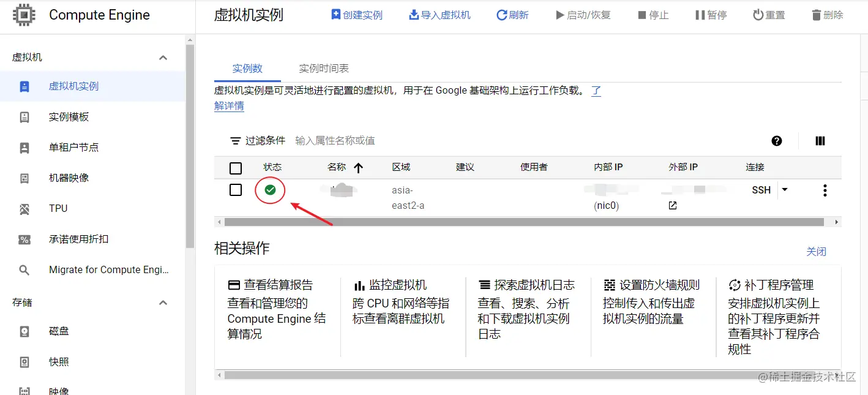This screenshot has height=395, width=868.
Task: Open the column display options icon
Action: [x=820, y=141]
